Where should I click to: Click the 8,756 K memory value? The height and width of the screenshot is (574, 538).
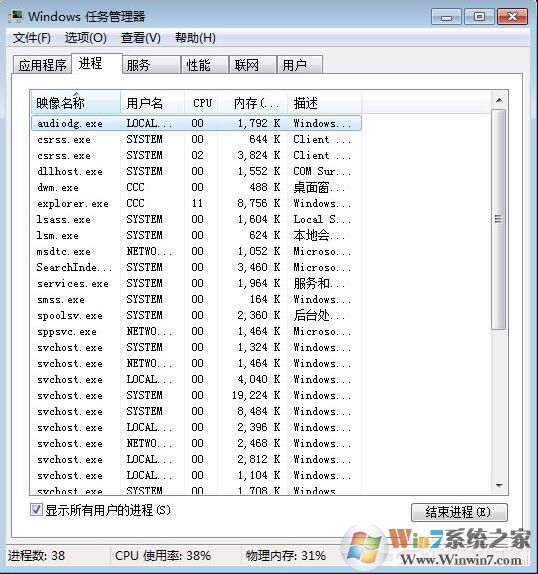(x=258, y=203)
